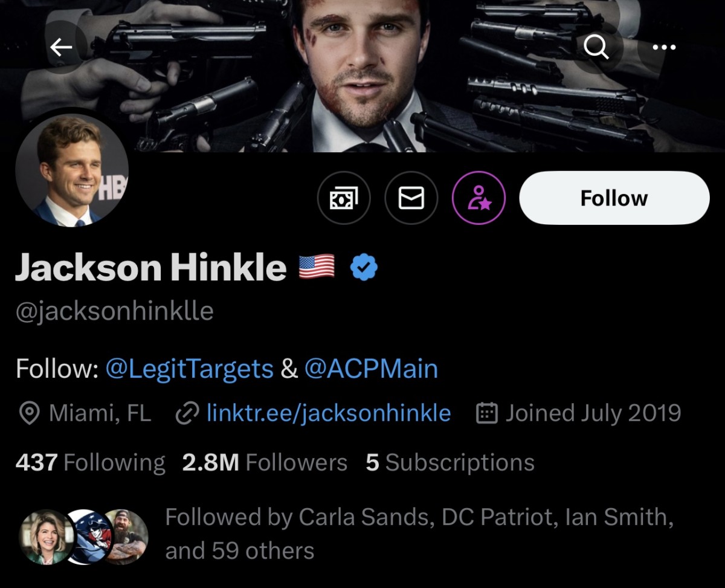Tap the tip money icon
Screen dimensions: 725x588
[x=343, y=198]
